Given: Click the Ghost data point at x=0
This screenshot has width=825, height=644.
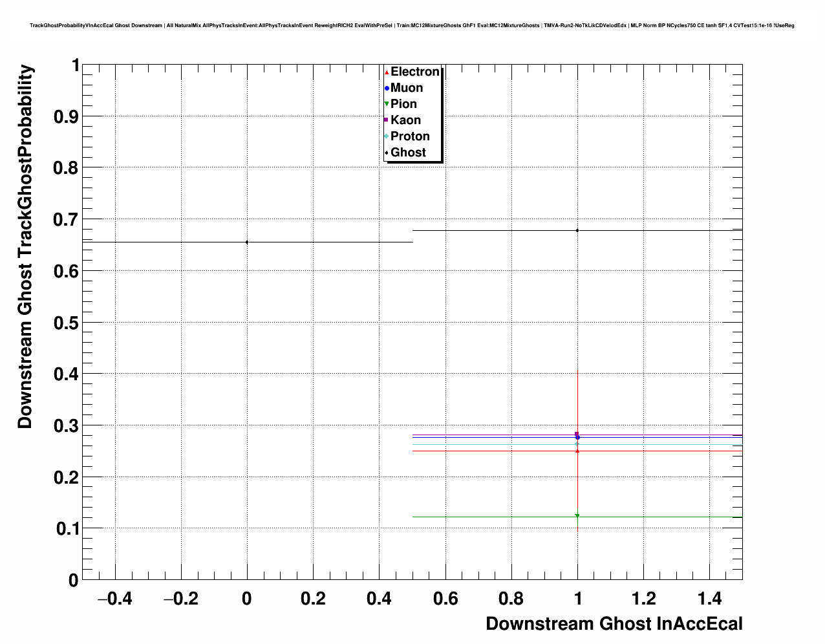Looking at the screenshot, I should pyautogui.click(x=247, y=242).
